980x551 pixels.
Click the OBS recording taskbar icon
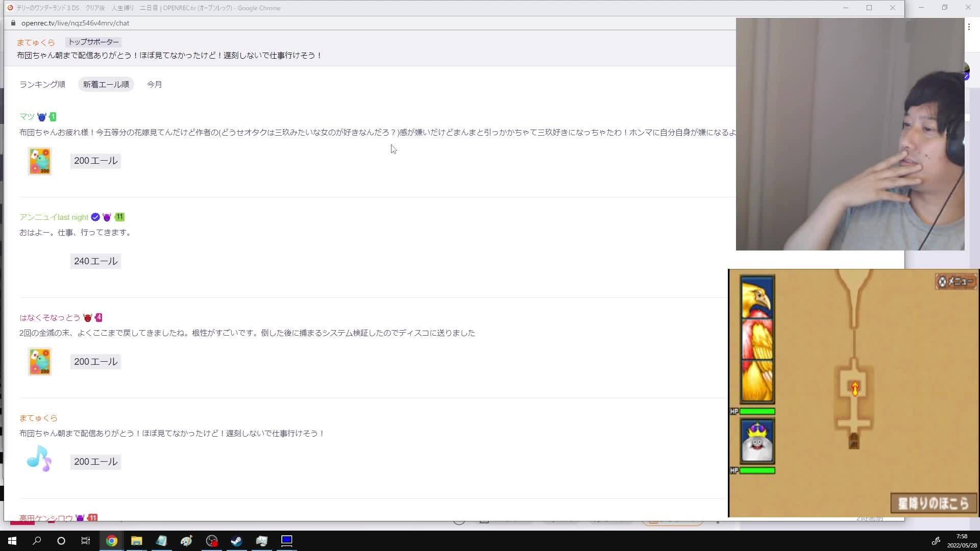coord(211,541)
